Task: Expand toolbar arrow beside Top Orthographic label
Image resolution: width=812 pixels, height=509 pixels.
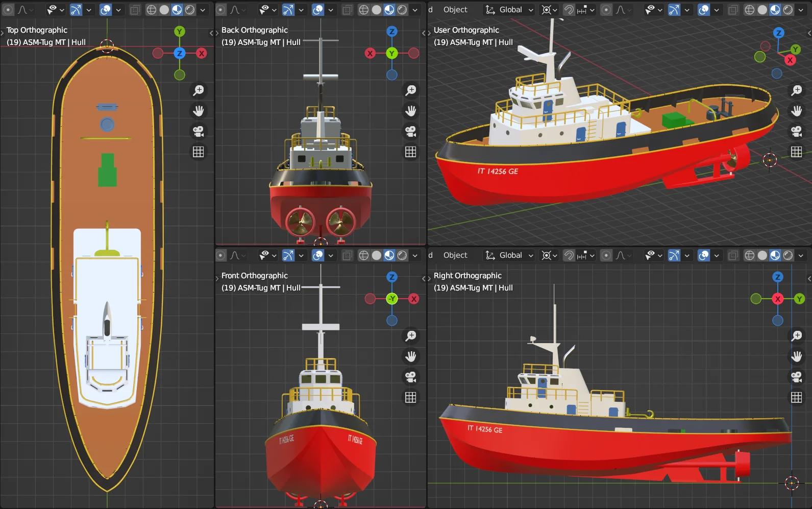Action: (x=3, y=33)
